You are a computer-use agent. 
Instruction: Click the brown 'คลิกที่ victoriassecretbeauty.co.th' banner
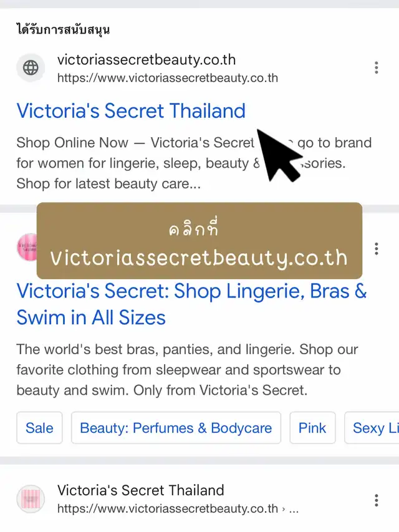(199, 241)
